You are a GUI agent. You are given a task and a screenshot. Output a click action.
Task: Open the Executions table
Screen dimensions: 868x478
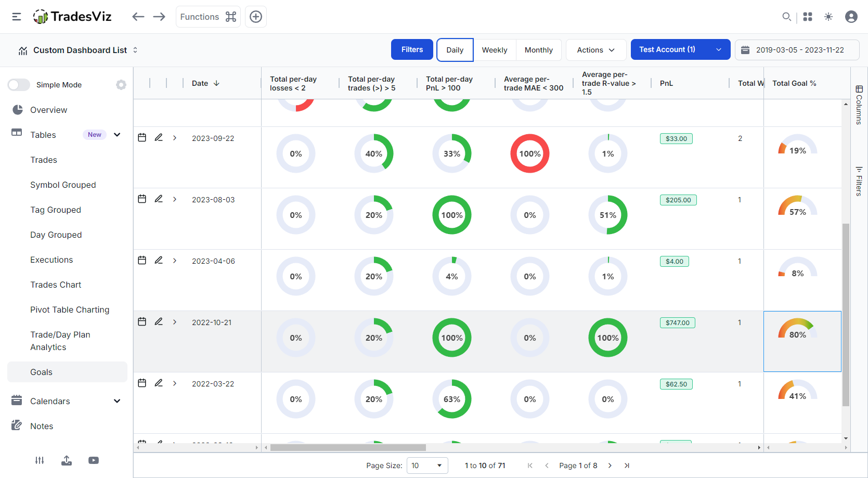tap(51, 260)
